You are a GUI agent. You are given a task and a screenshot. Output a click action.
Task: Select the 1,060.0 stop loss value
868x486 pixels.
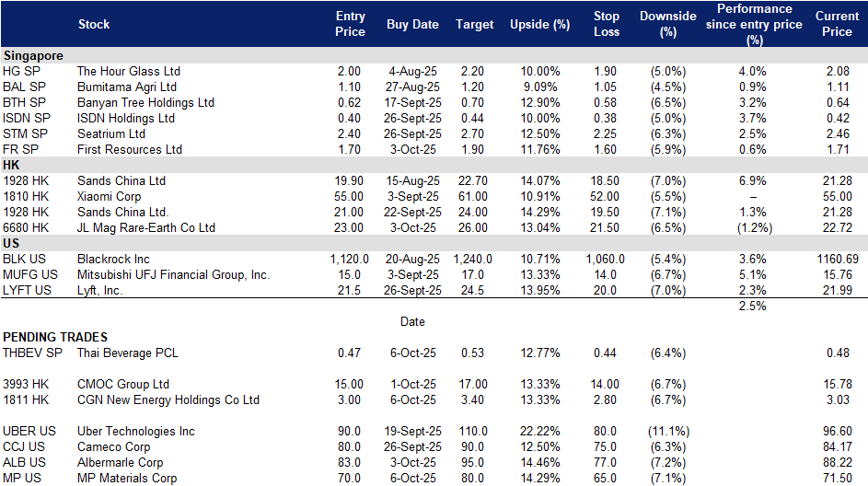(605, 259)
